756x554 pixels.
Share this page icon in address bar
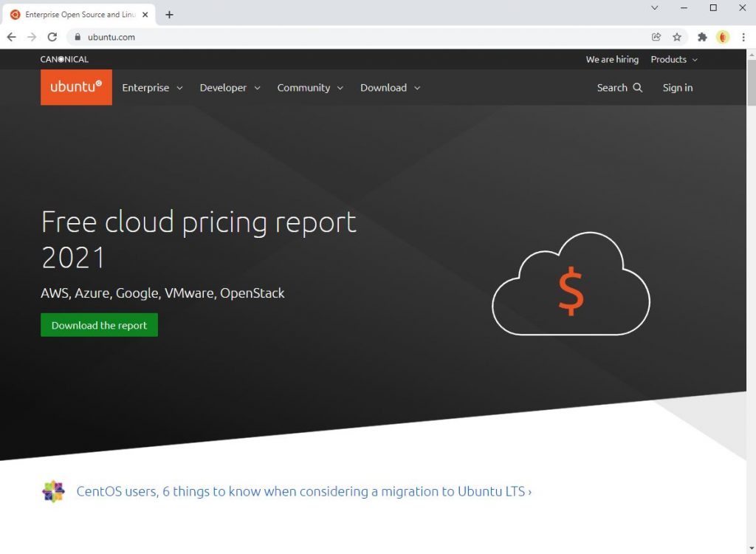[656, 37]
